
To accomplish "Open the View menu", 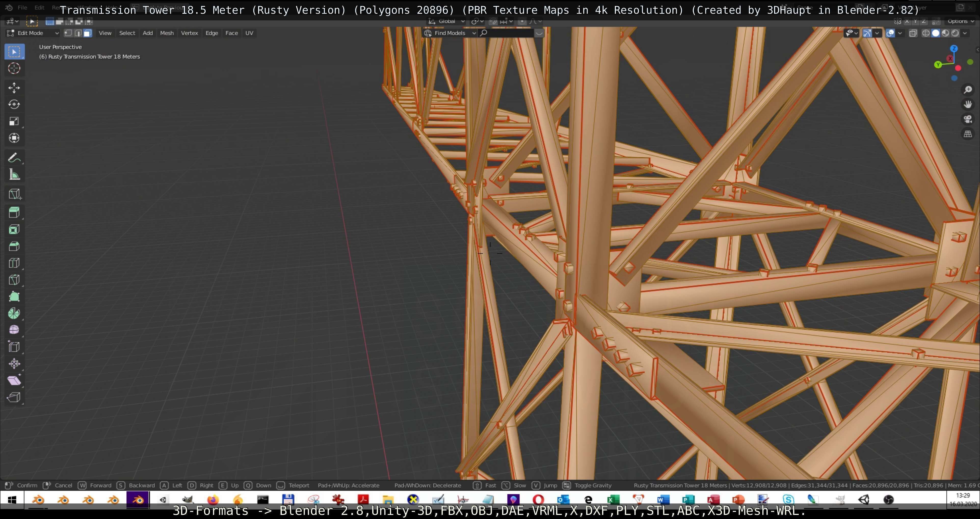I will (x=105, y=33).
